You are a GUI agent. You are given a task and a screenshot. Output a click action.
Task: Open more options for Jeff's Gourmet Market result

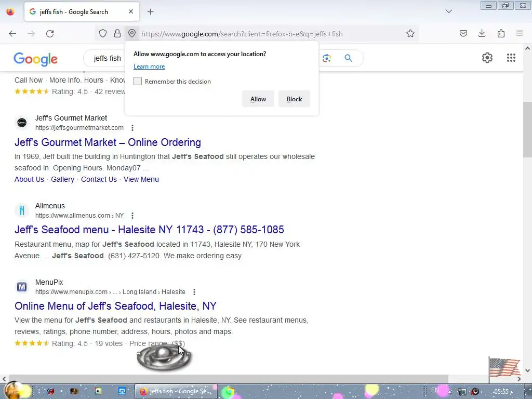132,128
